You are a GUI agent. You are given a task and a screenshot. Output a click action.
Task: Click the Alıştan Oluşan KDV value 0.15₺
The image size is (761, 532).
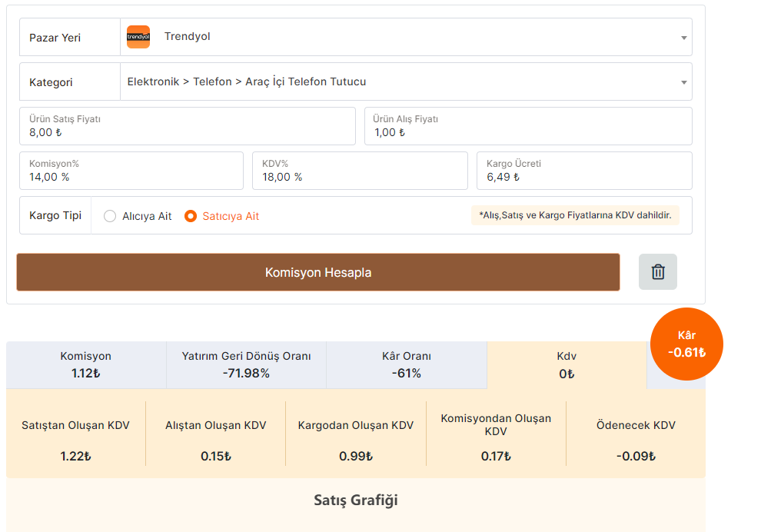[216, 457]
